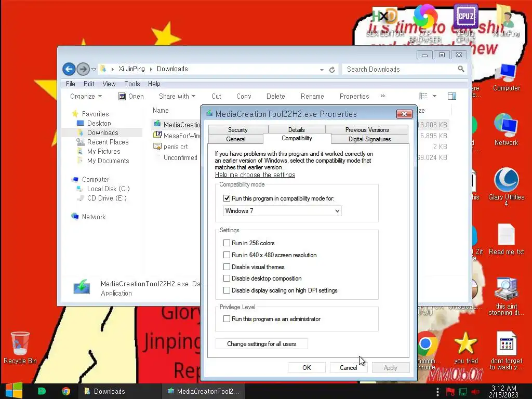
Task: Click the Explorer Back arrow button
Action: 69,69
